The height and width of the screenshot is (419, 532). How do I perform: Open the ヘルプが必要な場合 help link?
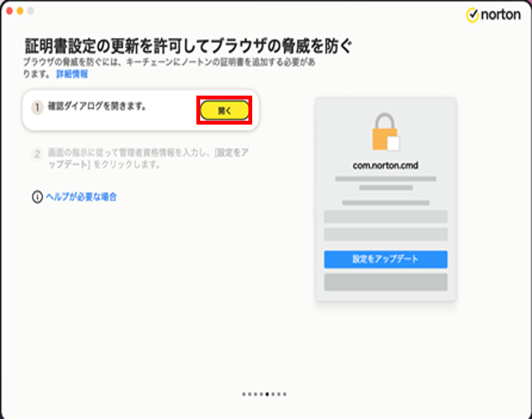[x=81, y=197]
